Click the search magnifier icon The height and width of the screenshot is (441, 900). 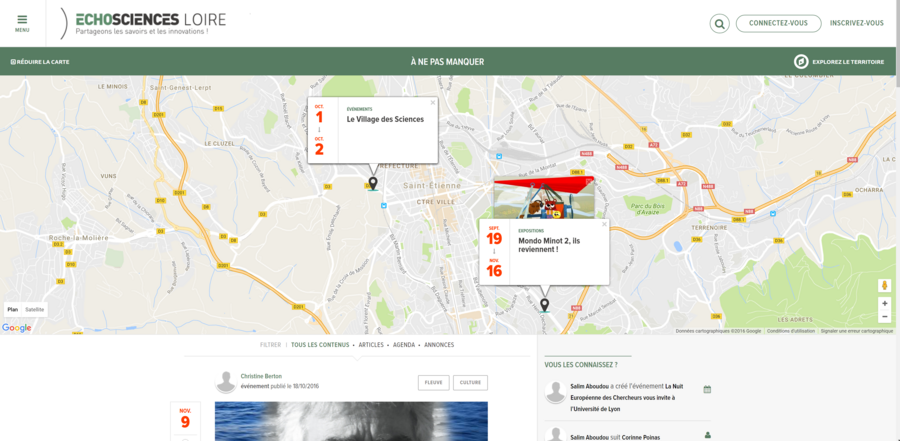719,24
